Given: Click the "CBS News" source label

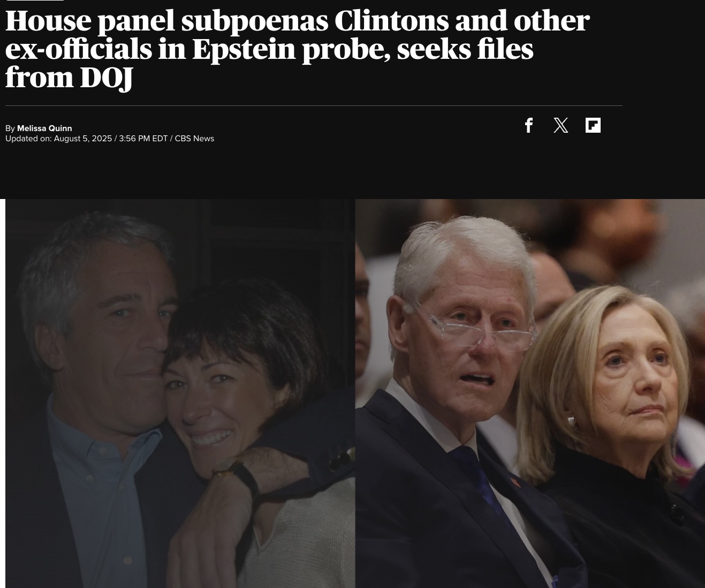Looking at the screenshot, I should 194,139.
